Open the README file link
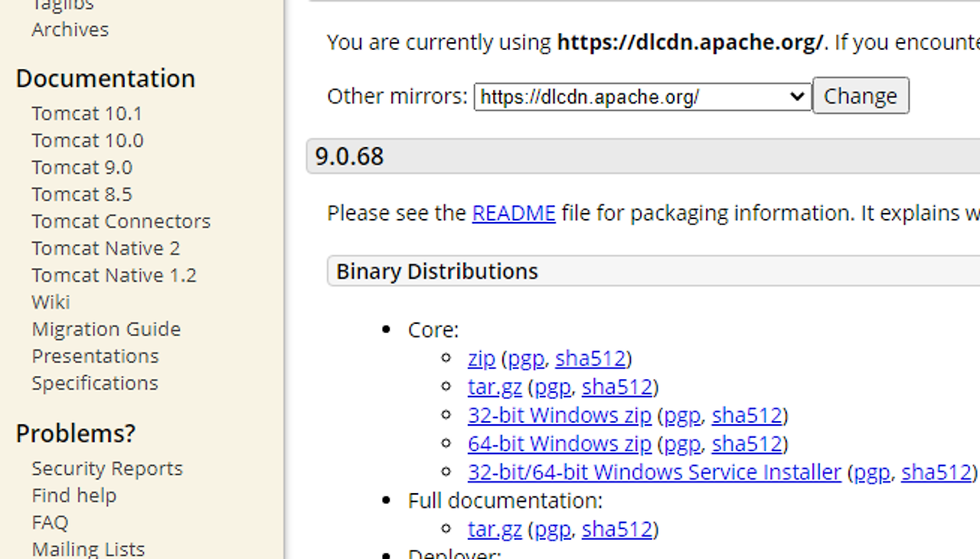The width and height of the screenshot is (980, 559). [x=514, y=213]
